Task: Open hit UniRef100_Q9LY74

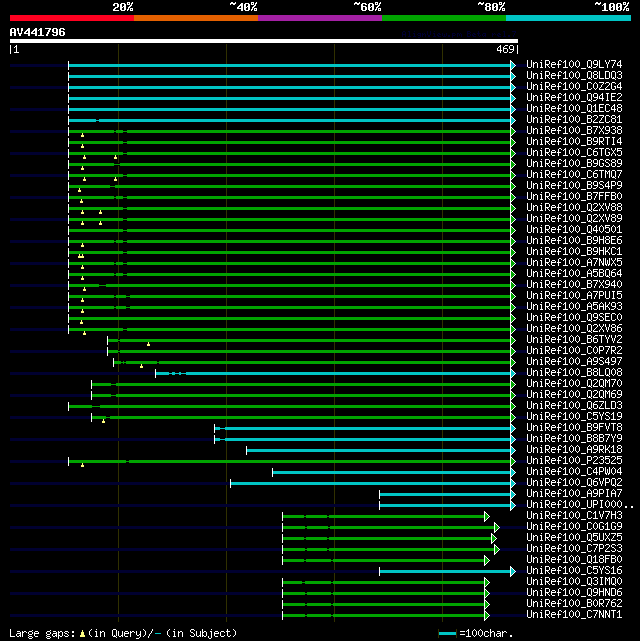Action: [574, 65]
